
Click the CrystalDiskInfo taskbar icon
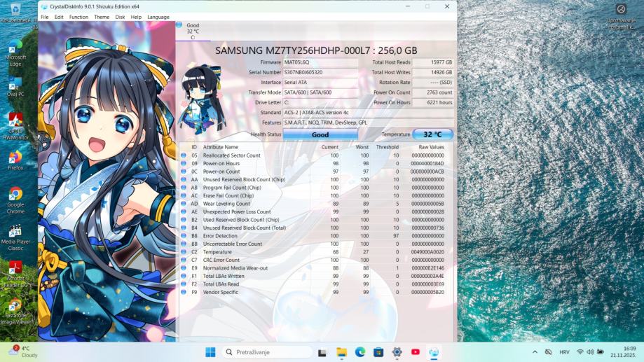[434, 352]
